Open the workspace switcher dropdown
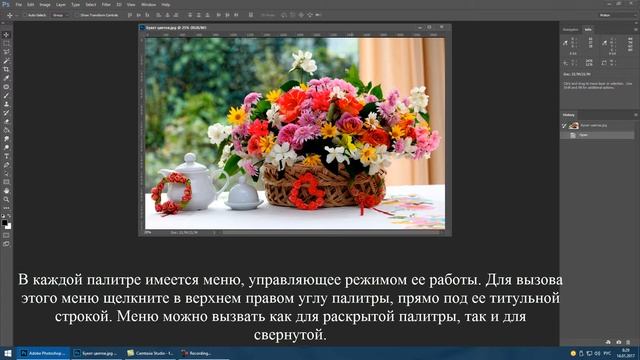 click(618, 15)
